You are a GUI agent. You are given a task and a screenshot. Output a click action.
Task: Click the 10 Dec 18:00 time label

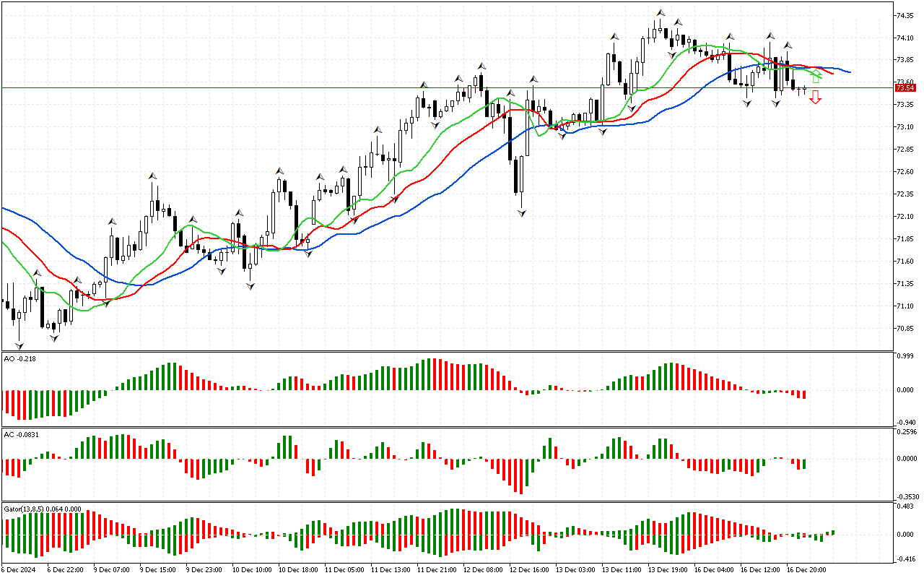[297, 570]
